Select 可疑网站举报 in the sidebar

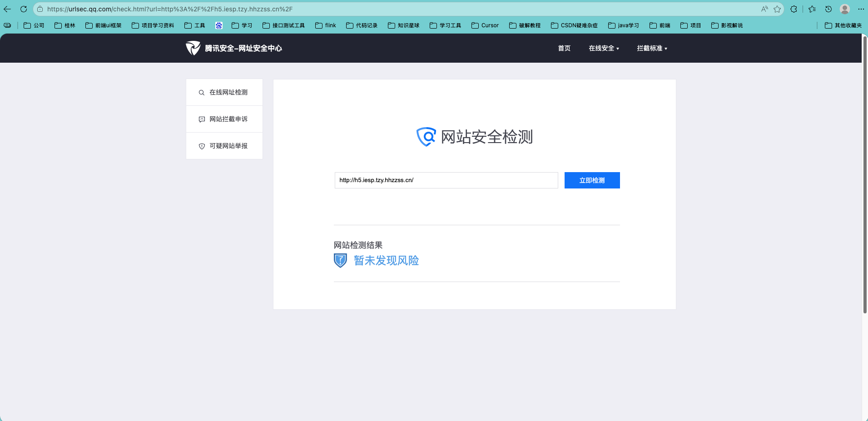point(224,146)
